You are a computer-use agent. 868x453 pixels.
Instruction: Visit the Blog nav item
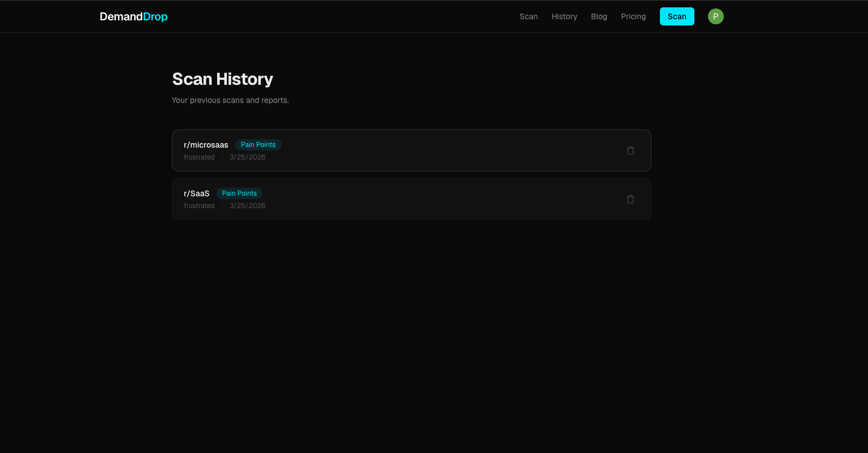pyautogui.click(x=599, y=16)
